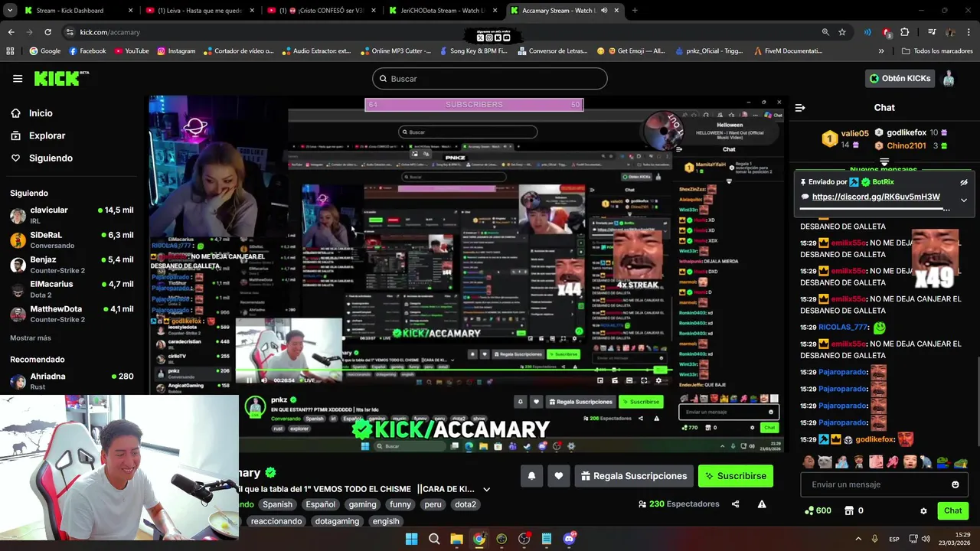This screenshot has height=551, width=980.
Task: Go back to the previous page
Action: point(11,32)
